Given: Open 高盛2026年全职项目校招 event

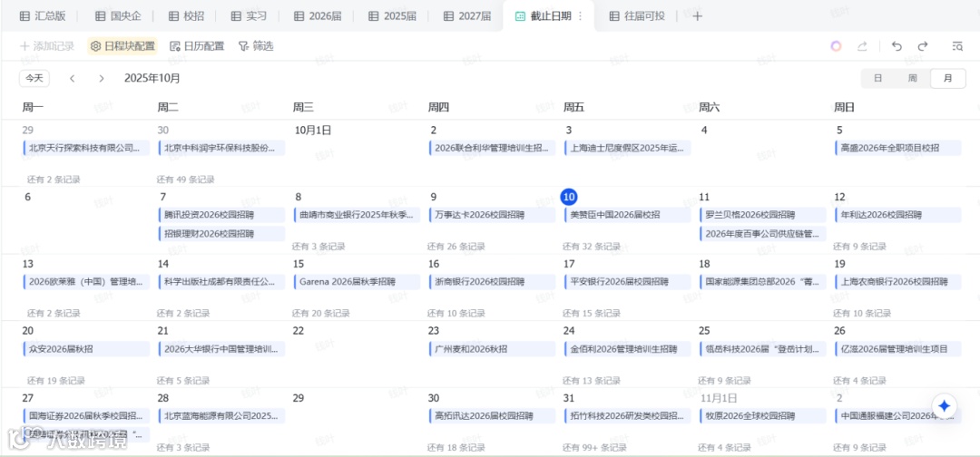Looking at the screenshot, I should tap(898, 148).
